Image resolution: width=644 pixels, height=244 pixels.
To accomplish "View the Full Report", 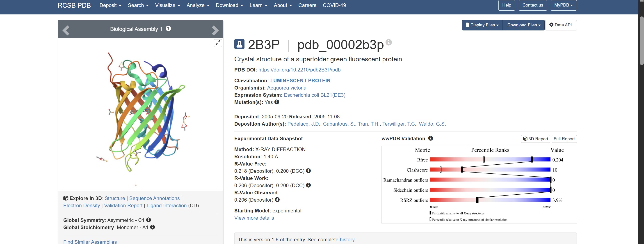I will [564, 139].
